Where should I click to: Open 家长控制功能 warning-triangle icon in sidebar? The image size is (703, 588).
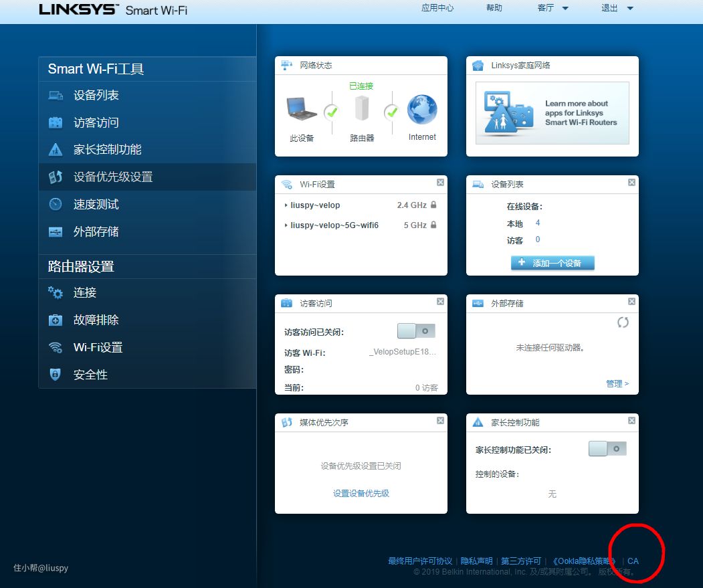pos(56,150)
